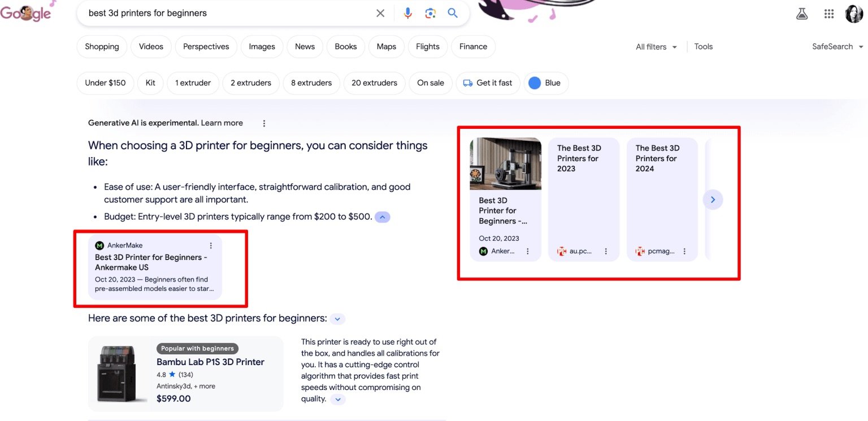Click the 3D printer photo on the Anker card
This screenshot has width=868, height=421.
(x=506, y=164)
